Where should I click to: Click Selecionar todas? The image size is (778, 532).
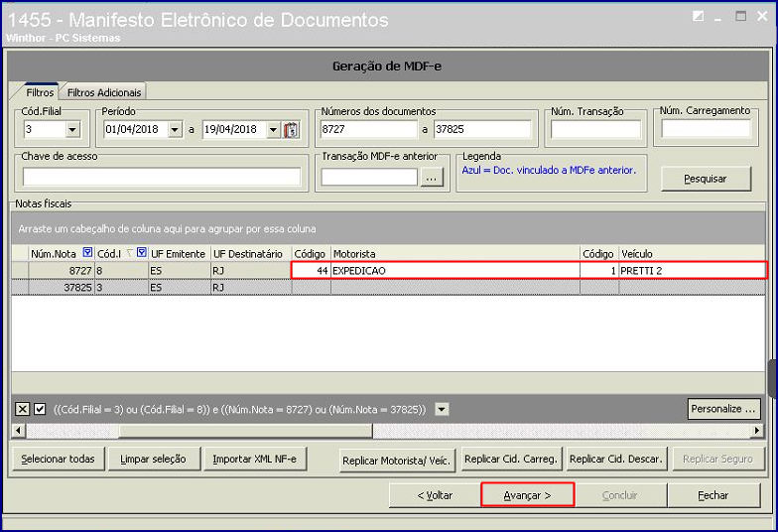(x=58, y=459)
